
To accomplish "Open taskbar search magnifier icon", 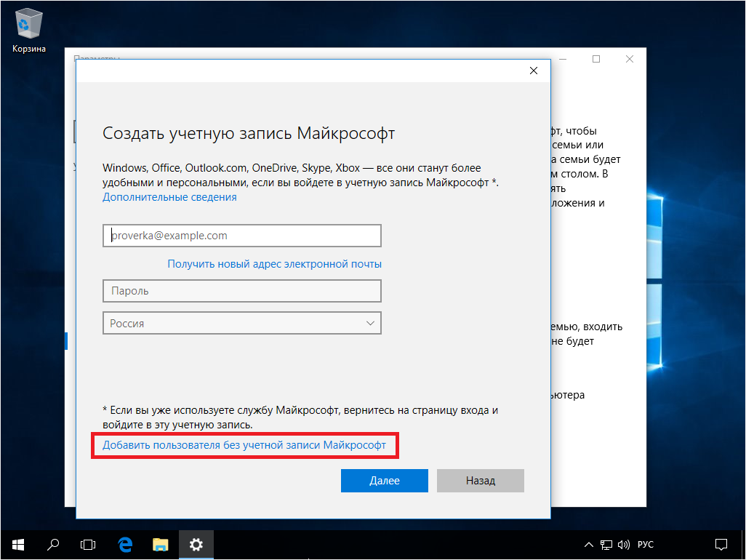I will (53, 544).
